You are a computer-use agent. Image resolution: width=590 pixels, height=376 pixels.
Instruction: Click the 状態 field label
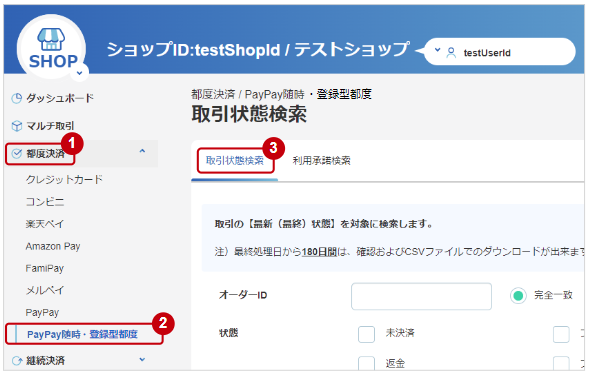(x=229, y=333)
